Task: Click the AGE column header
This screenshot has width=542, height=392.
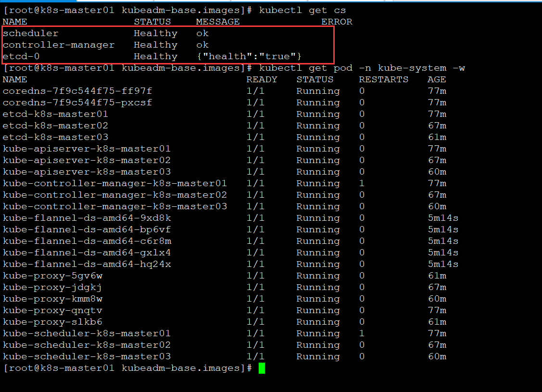Action: tap(437, 79)
